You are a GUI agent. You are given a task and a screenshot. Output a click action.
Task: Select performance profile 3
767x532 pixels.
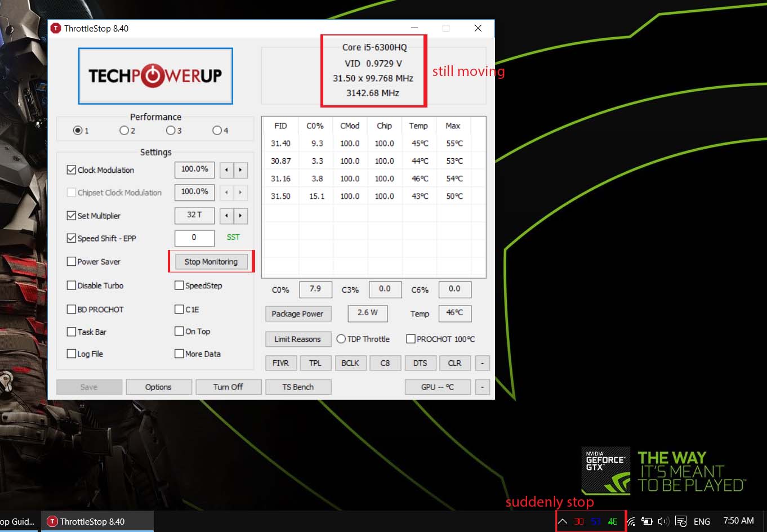170,131
